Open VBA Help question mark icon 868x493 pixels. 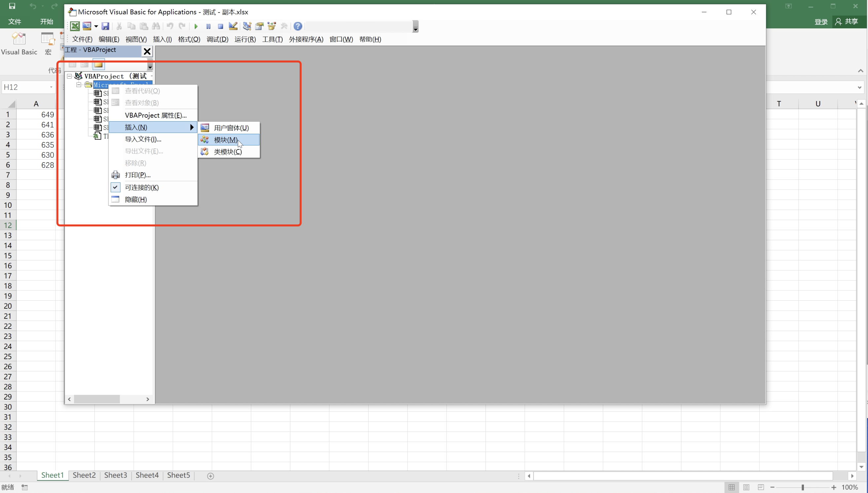(298, 26)
